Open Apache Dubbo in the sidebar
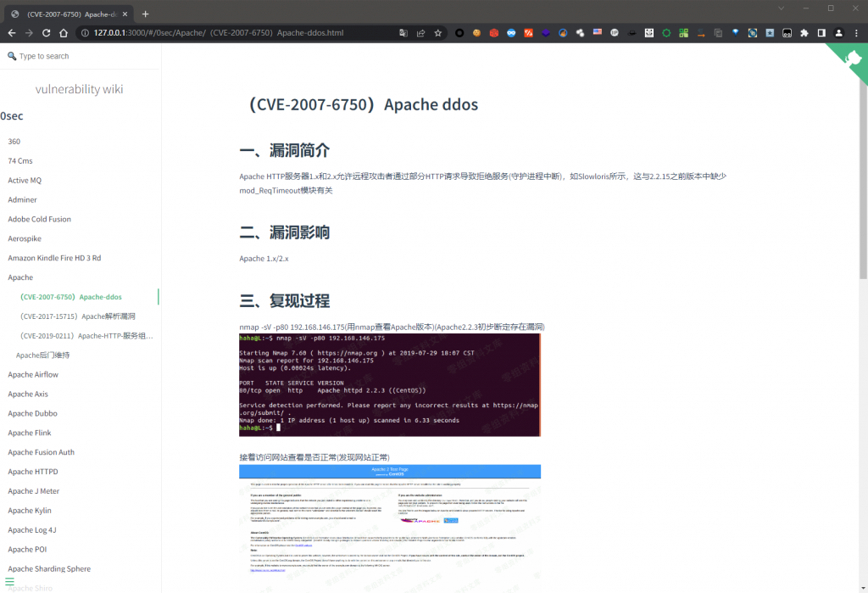868x593 pixels. click(32, 413)
